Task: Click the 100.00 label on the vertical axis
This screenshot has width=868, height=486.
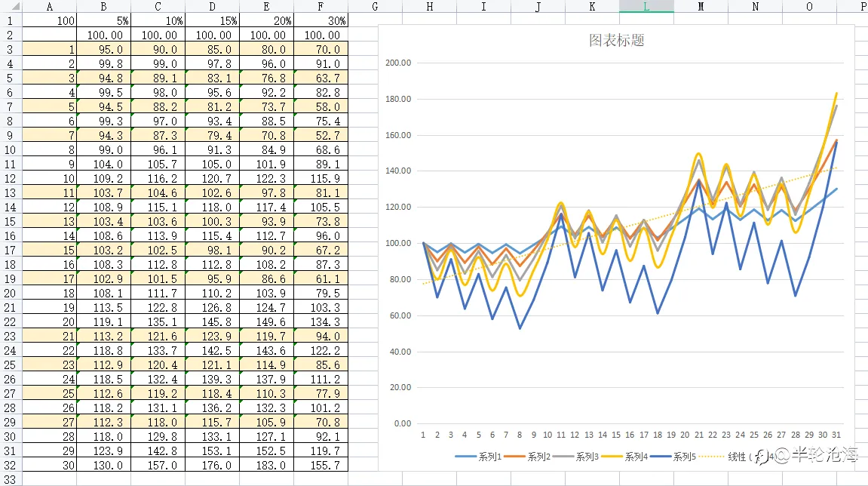Action: pos(398,243)
